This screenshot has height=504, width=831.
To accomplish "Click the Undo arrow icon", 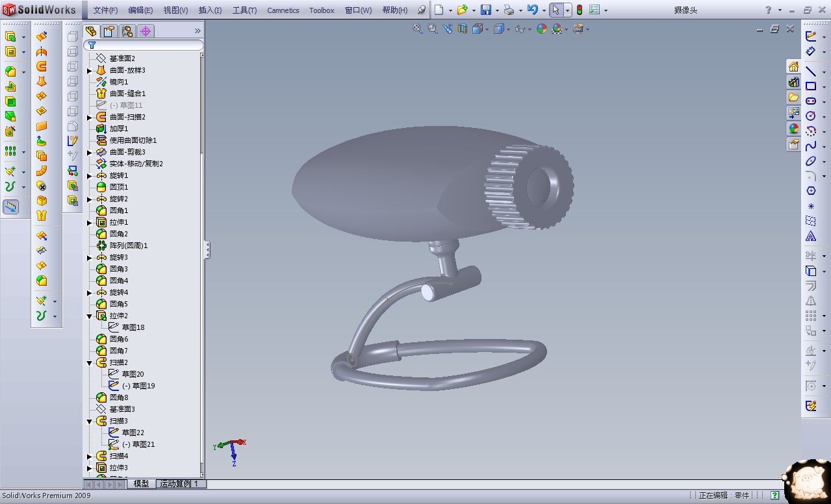I will [x=532, y=10].
